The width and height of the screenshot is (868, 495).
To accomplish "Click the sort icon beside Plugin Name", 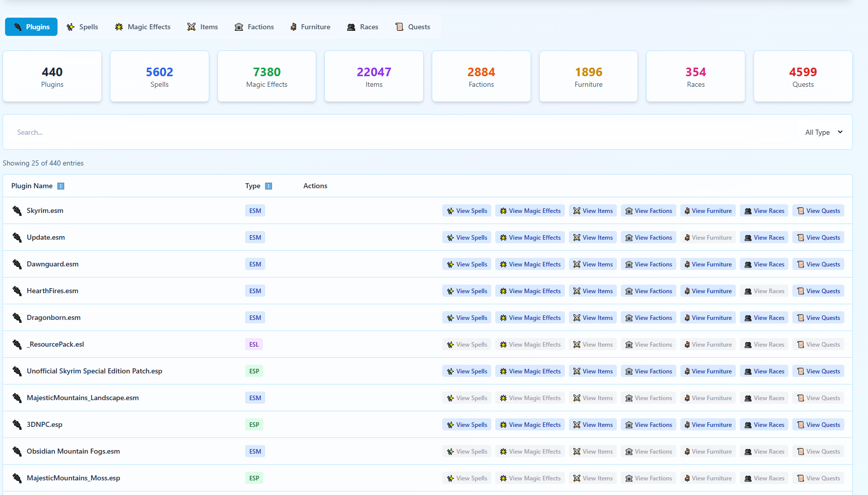I will pyautogui.click(x=61, y=186).
